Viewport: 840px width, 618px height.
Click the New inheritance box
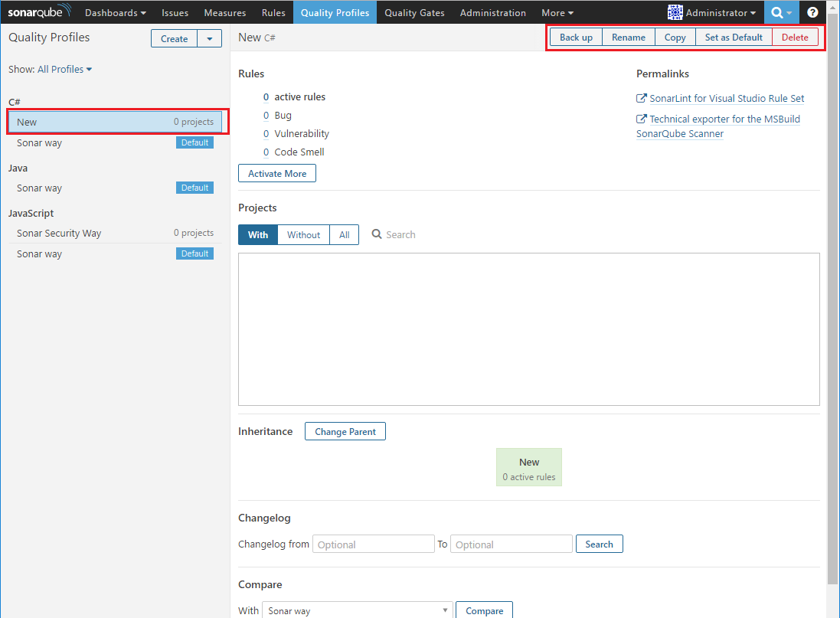529,467
